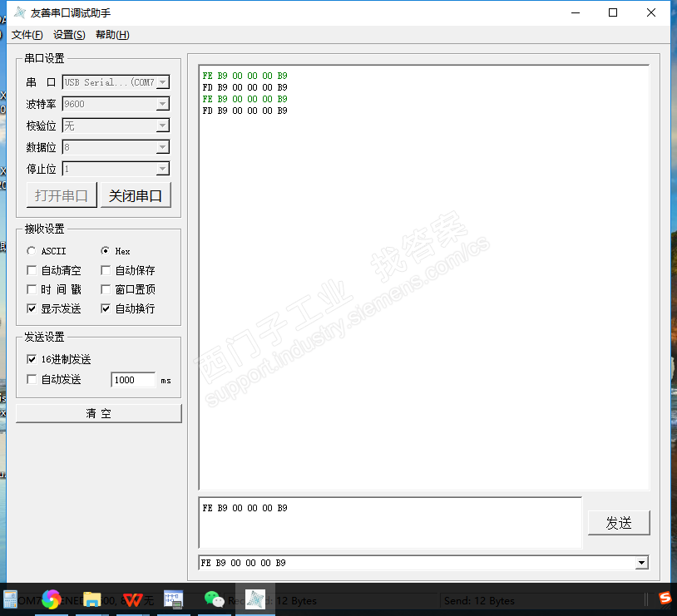Click the 关闭串口 close port button
Screen dimensions: 677x616
[136, 195]
